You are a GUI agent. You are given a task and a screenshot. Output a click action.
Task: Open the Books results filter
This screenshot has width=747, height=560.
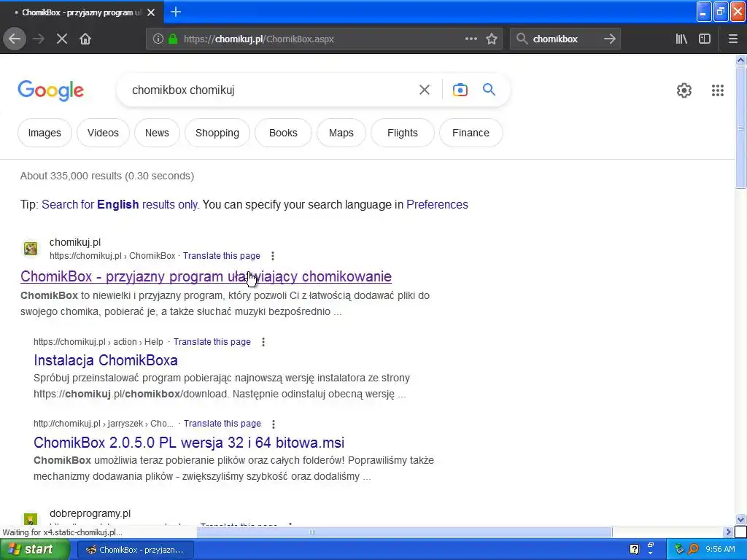(x=284, y=133)
